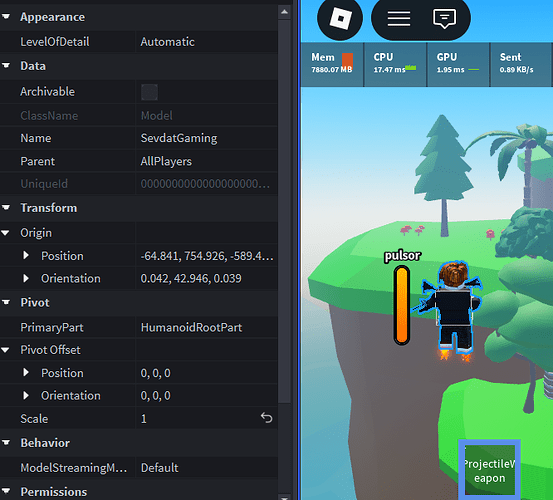Edit Pivot Offset Orientation value 0, 0, 0
Screen dimensions: 553x500
[207, 396]
